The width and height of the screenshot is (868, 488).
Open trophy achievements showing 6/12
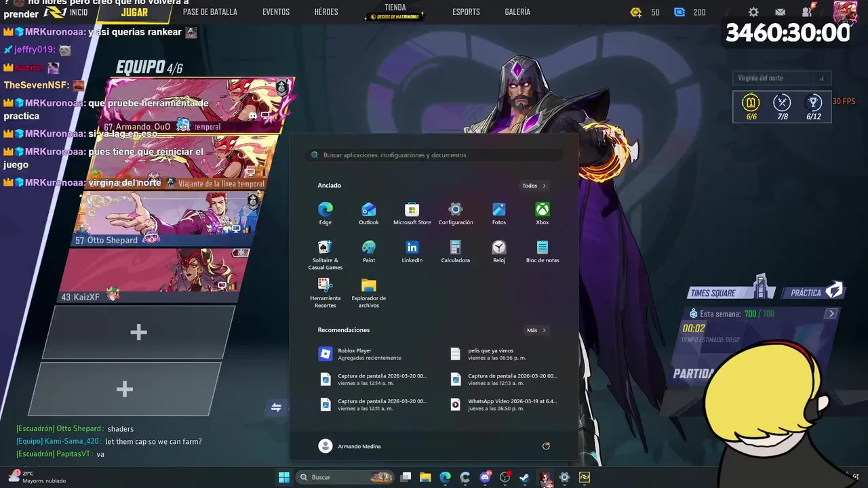point(814,107)
